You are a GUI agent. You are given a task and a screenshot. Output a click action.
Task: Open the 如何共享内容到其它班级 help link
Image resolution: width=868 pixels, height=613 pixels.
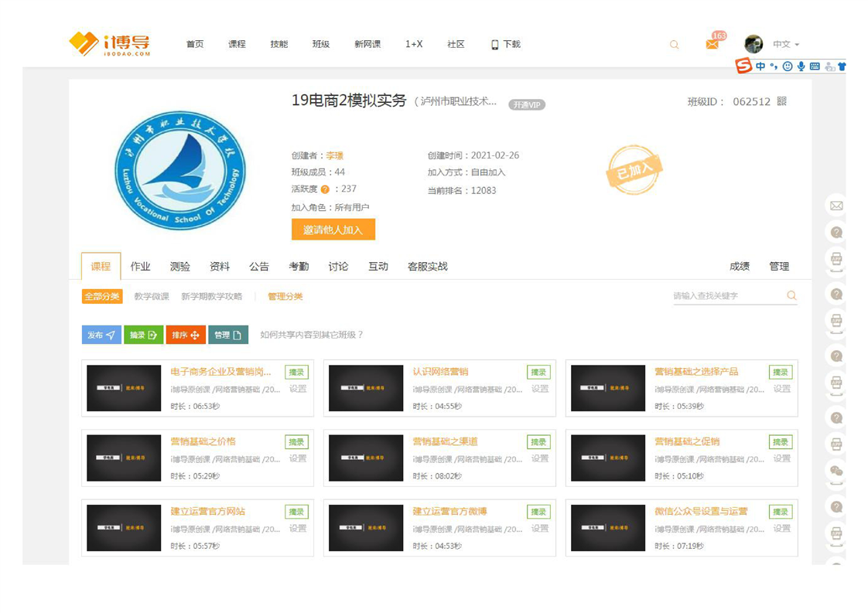[312, 335]
